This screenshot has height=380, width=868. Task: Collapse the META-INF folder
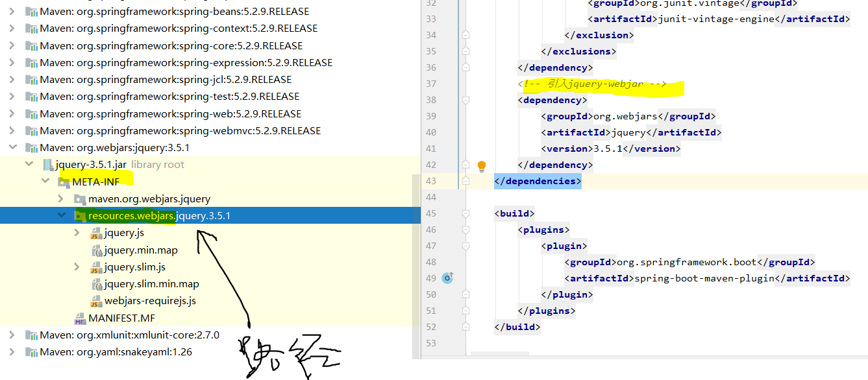pos(45,182)
